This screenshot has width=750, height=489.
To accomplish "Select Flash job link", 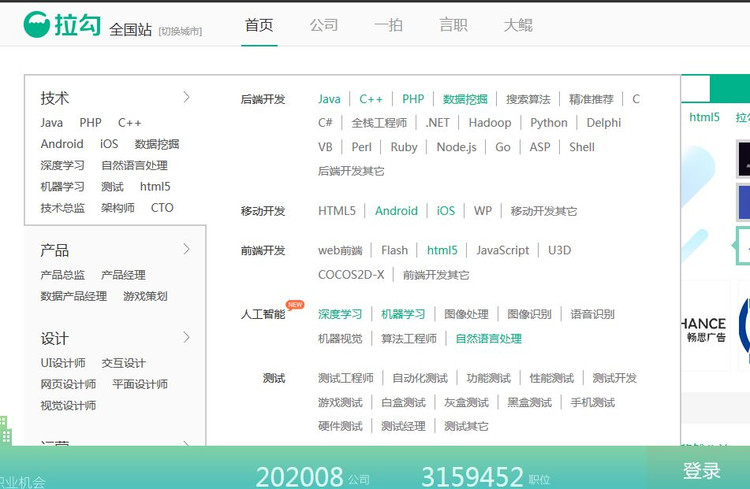I will [395, 250].
